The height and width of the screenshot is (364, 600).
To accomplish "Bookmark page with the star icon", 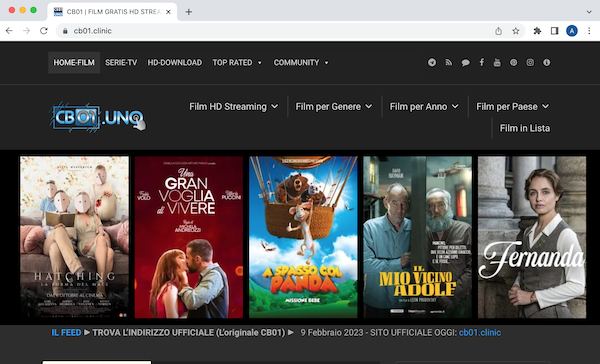I will coord(516,31).
